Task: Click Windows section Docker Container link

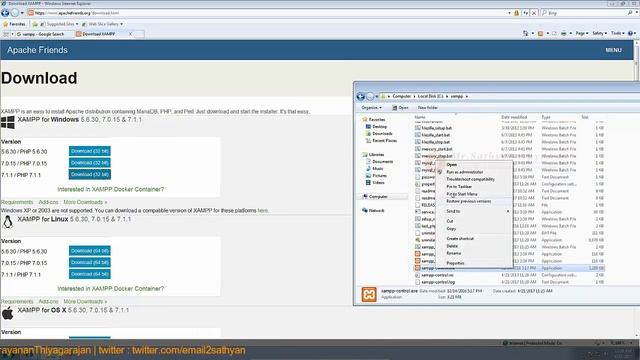Action: click(111, 189)
